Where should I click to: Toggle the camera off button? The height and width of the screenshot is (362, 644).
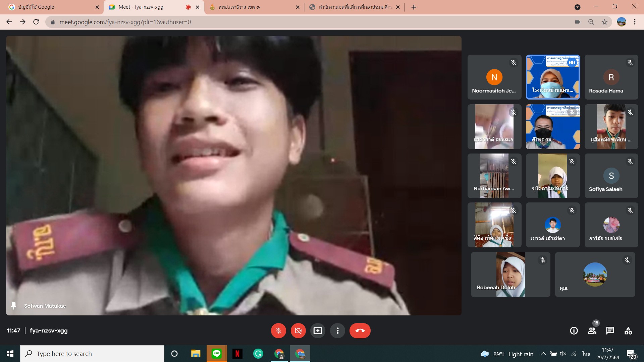[x=298, y=331]
